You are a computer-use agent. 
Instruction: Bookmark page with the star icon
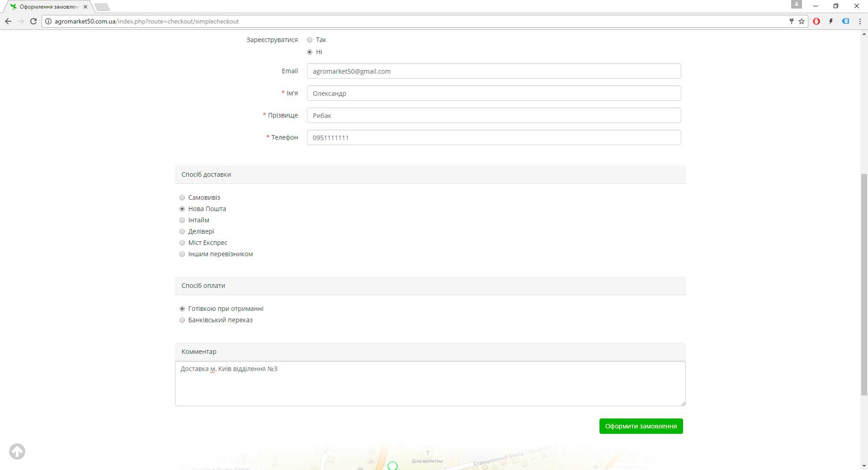(802, 21)
